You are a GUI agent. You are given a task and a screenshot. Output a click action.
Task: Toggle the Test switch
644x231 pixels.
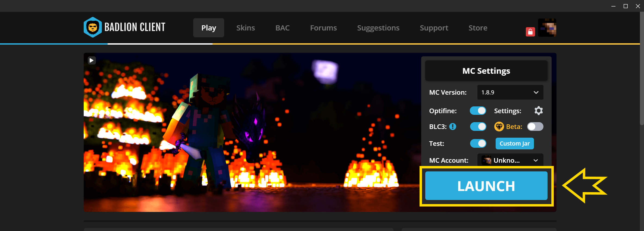point(478,143)
